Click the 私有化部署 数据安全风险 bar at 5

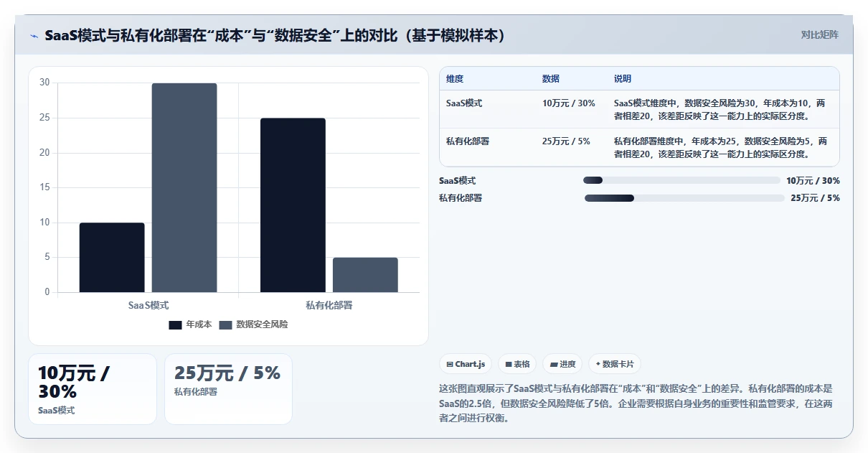point(365,274)
